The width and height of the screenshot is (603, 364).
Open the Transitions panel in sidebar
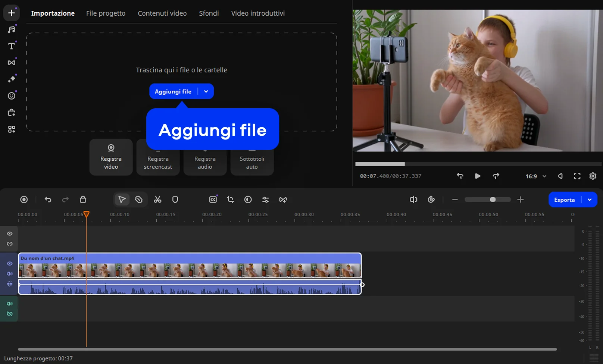click(12, 63)
